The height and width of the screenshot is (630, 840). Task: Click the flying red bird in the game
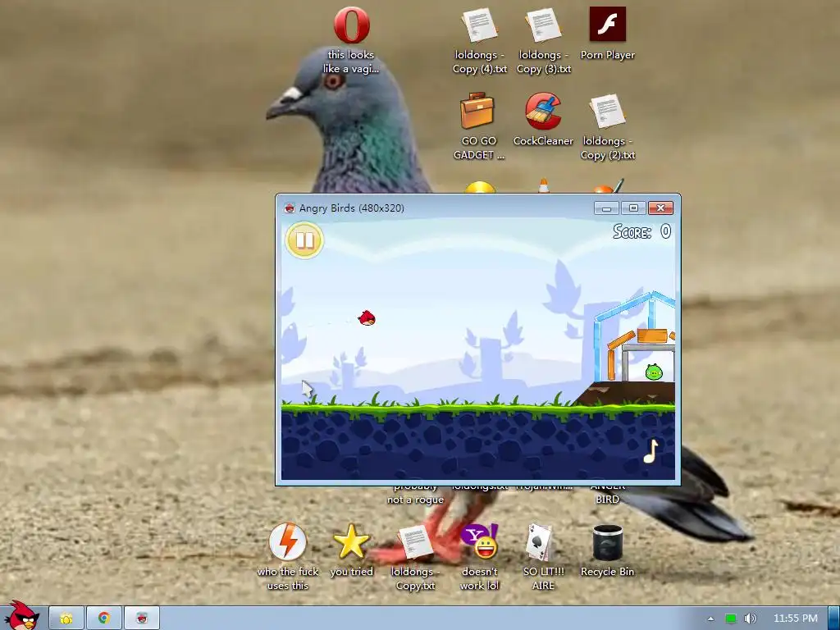(x=367, y=317)
